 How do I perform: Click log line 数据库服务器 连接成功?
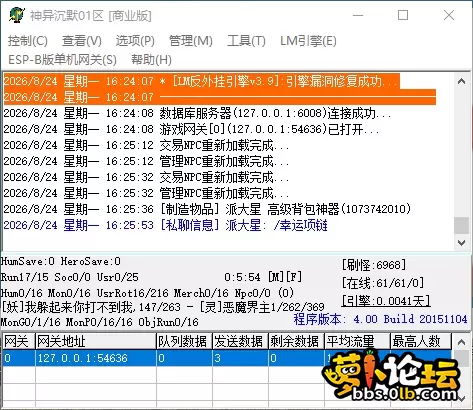click(197, 113)
